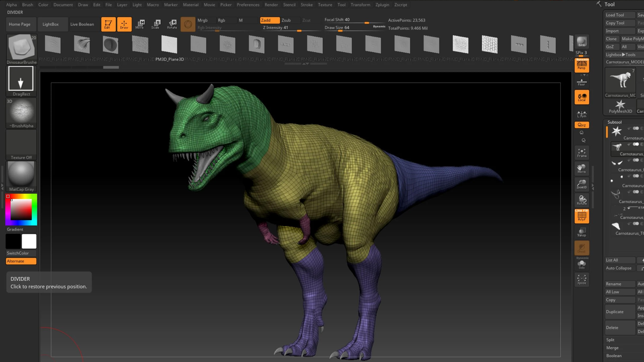Switch to the Scale gizmo tool
Image resolution: width=644 pixels, height=362 pixels.
pyautogui.click(x=155, y=24)
